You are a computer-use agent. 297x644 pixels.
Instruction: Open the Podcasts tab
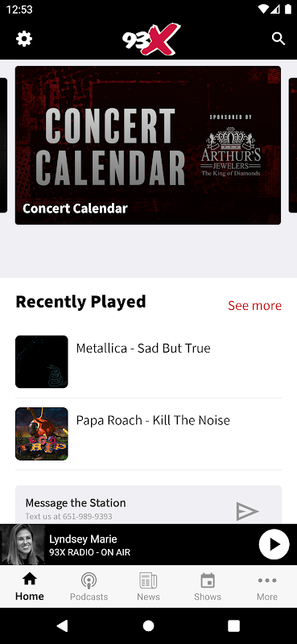89,587
